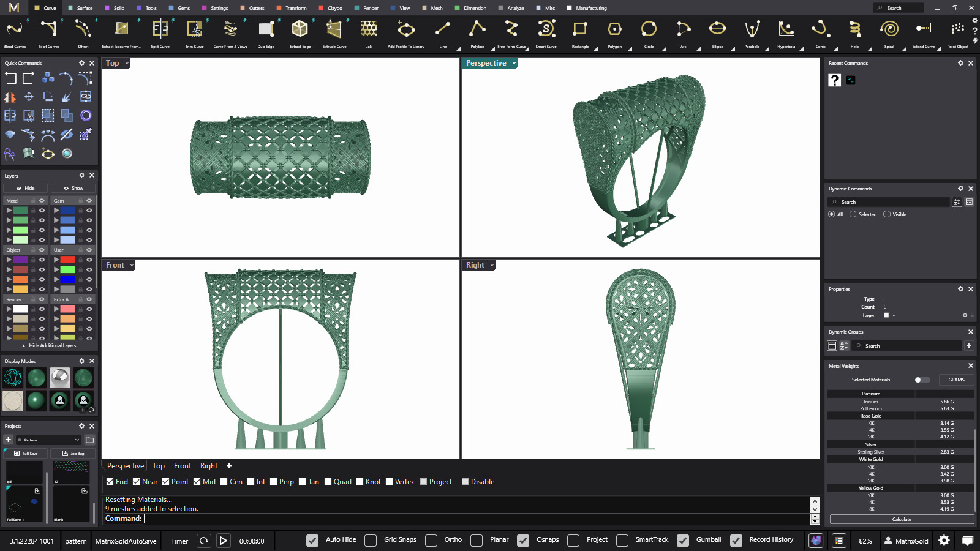Open the Gems menu tab
This screenshot has width=980, height=551.
tap(180, 8)
